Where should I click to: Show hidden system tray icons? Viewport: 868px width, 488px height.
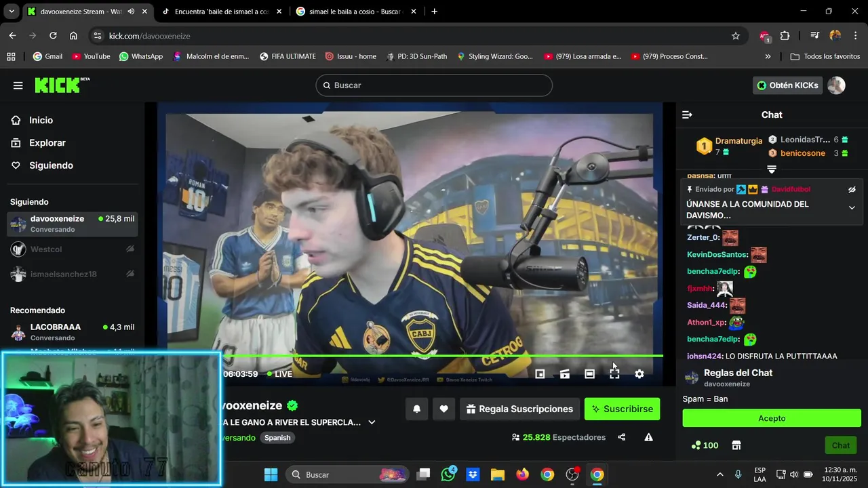(x=719, y=474)
